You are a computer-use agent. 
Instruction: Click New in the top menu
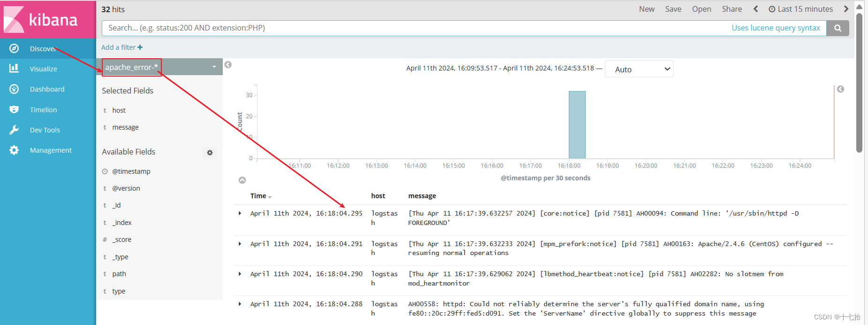(x=647, y=9)
